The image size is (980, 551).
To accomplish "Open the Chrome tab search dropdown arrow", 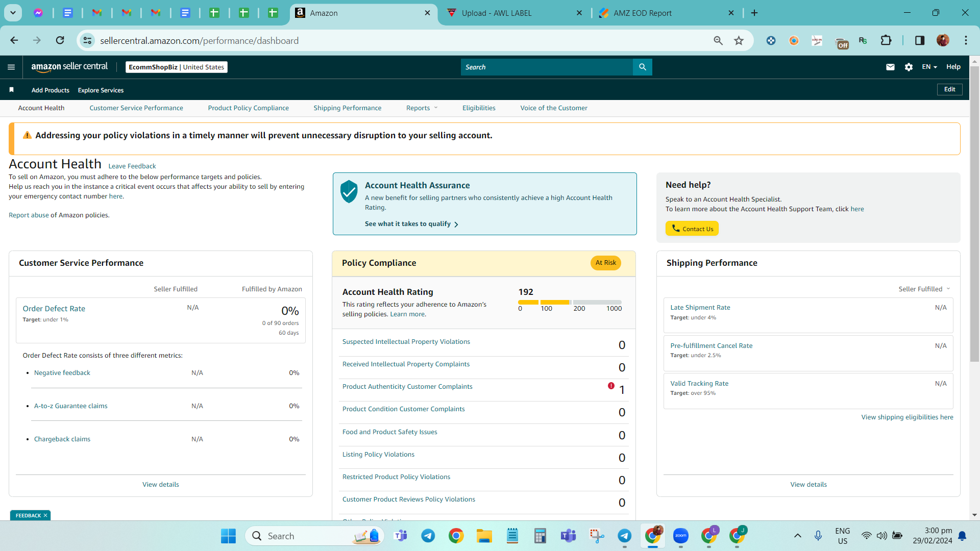I will pos(13,13).
